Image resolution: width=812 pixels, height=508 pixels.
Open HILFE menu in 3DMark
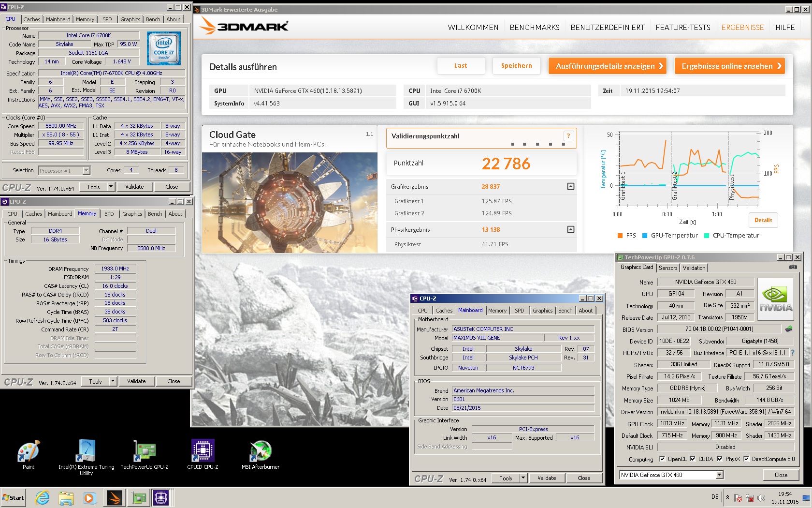[x=785, y=28]
